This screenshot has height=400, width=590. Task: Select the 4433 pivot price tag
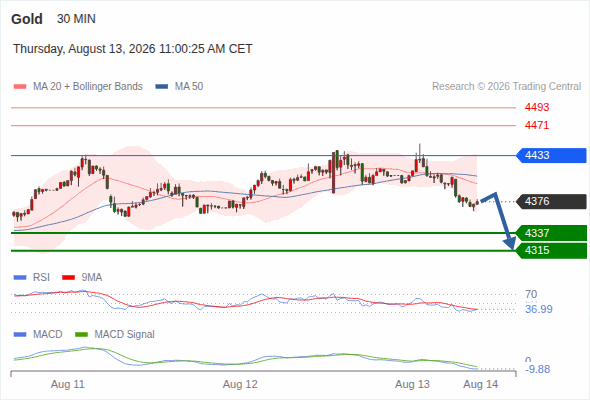pos(551,155)
